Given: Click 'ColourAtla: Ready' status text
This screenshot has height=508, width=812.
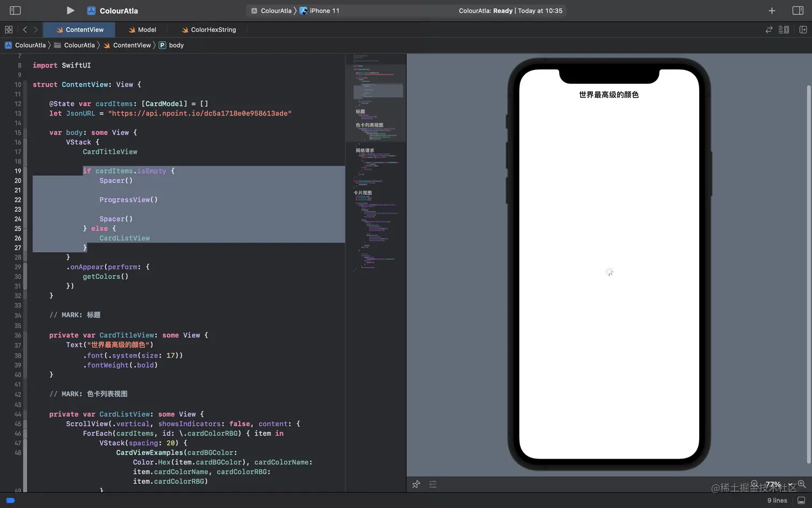Looking at the screenshot, I should click(x=485, y=11).
